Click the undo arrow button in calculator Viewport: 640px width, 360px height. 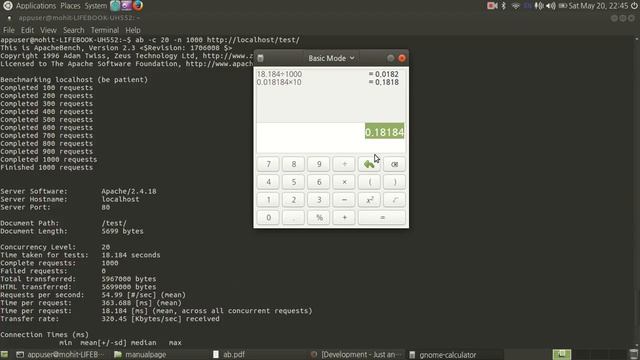(x=369, y=164)
